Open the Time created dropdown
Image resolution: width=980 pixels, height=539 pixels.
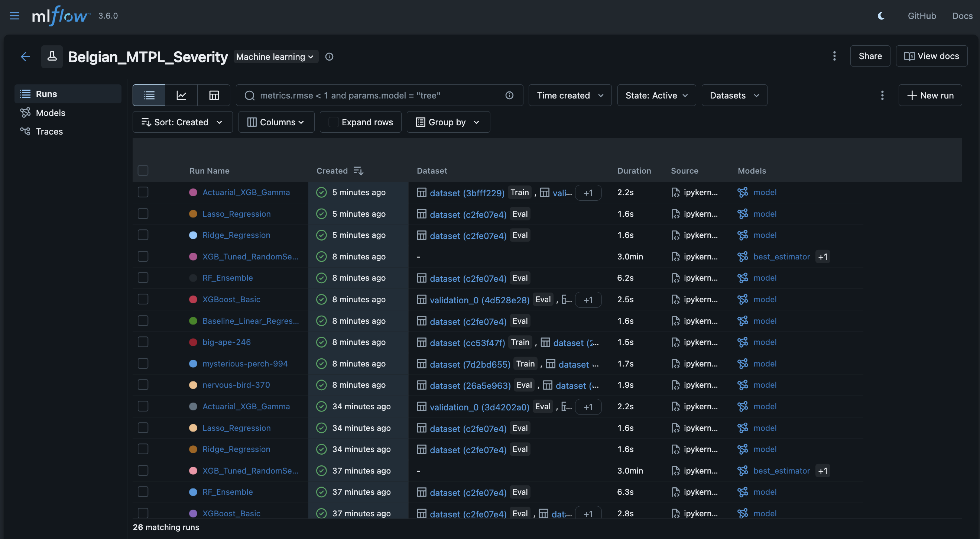tap(569, 95)
